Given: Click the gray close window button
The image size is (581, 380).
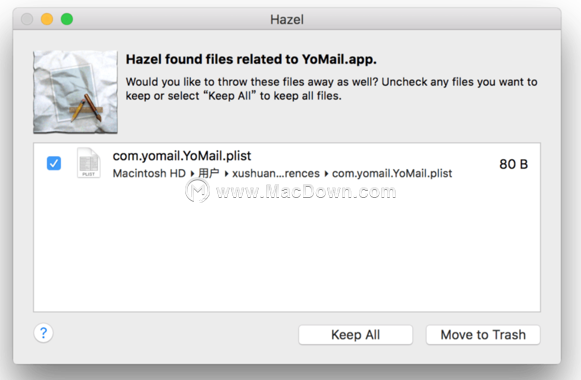Looking at the screenshot, I should click(x=27, y=19).
